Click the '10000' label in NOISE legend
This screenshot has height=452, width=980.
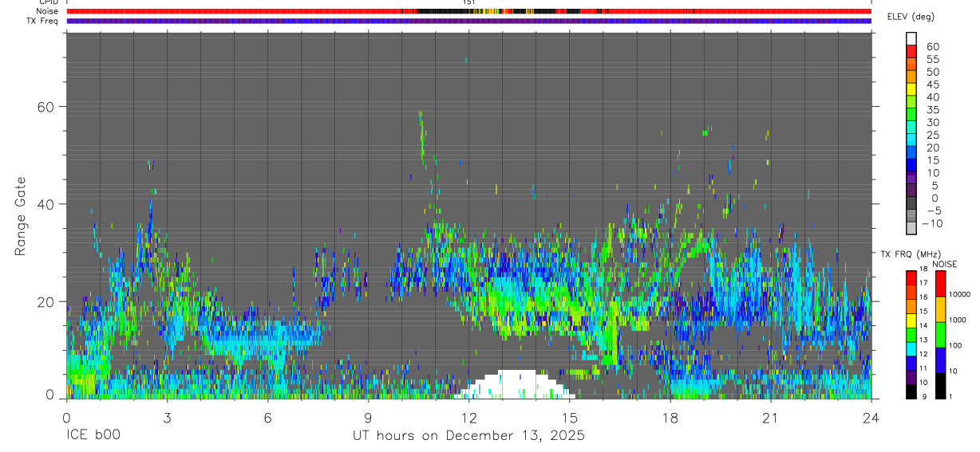959,294
